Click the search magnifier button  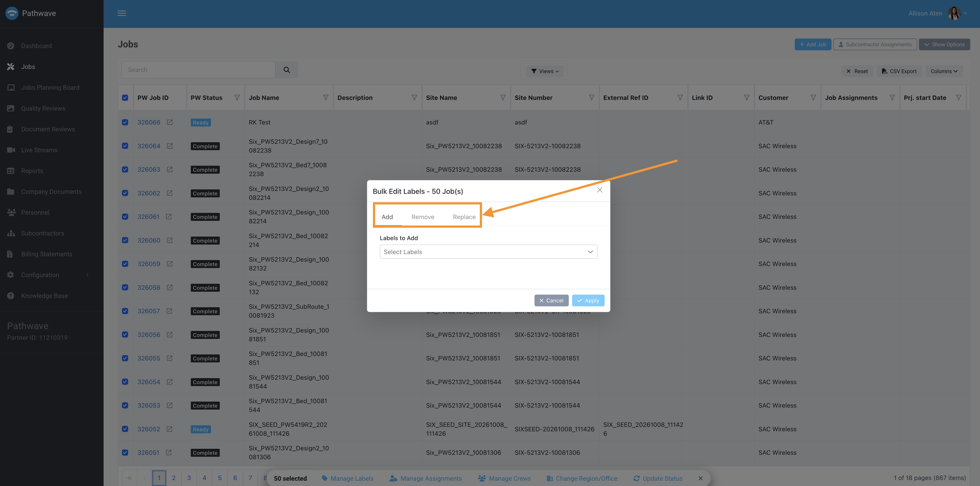286,70
